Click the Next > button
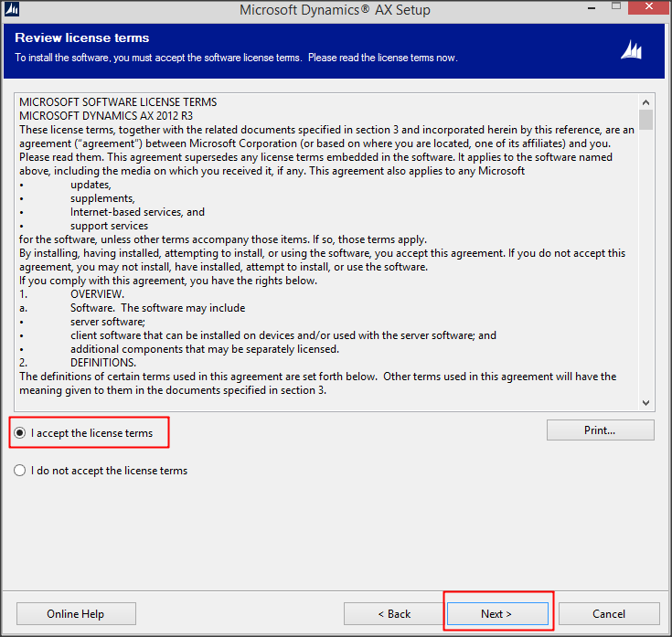The width and height of the screenshot is (672, 637). pyautogui.click(x=497, y=614)
